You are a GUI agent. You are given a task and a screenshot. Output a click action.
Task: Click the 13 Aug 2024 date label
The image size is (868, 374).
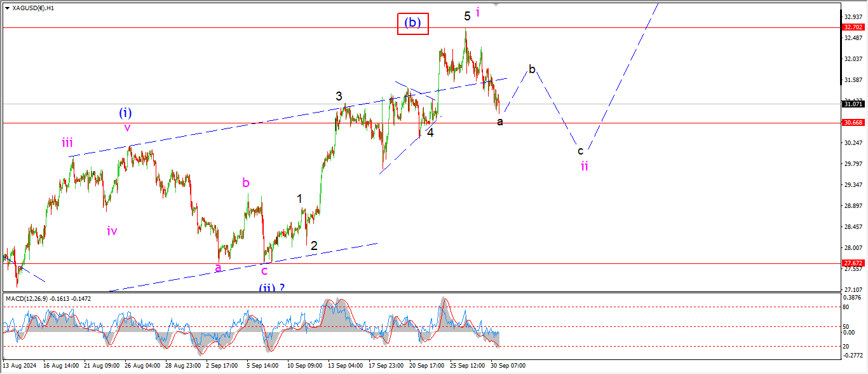click(20, 366)
